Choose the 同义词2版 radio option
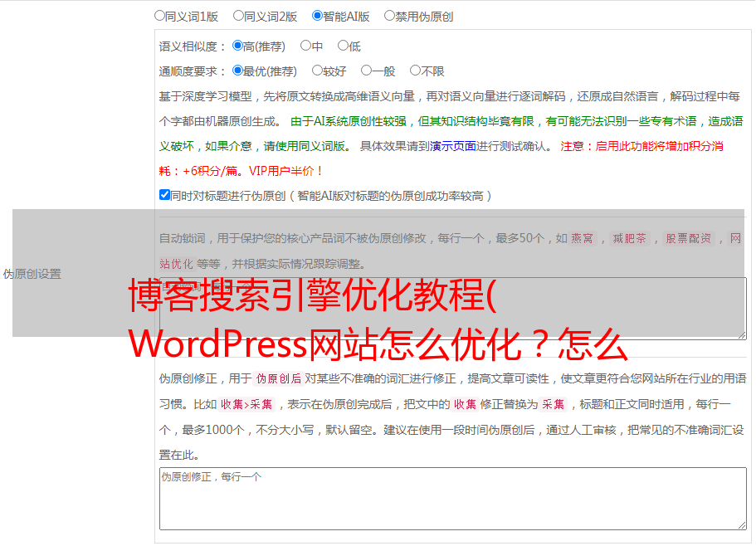The width and height of the screenshot is (756, 546). [238, 16]
